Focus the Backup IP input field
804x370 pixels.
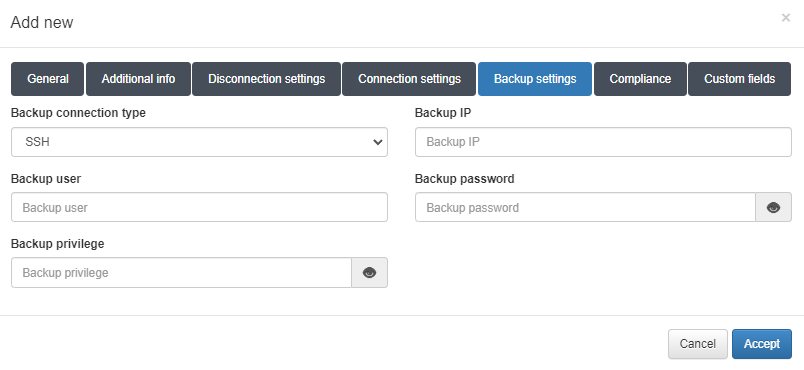click(603, 142)
